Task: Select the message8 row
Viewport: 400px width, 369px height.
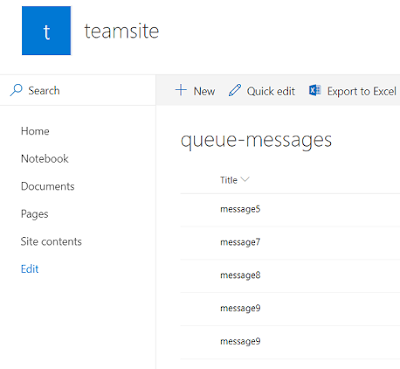Action: [x=290, y=276]
